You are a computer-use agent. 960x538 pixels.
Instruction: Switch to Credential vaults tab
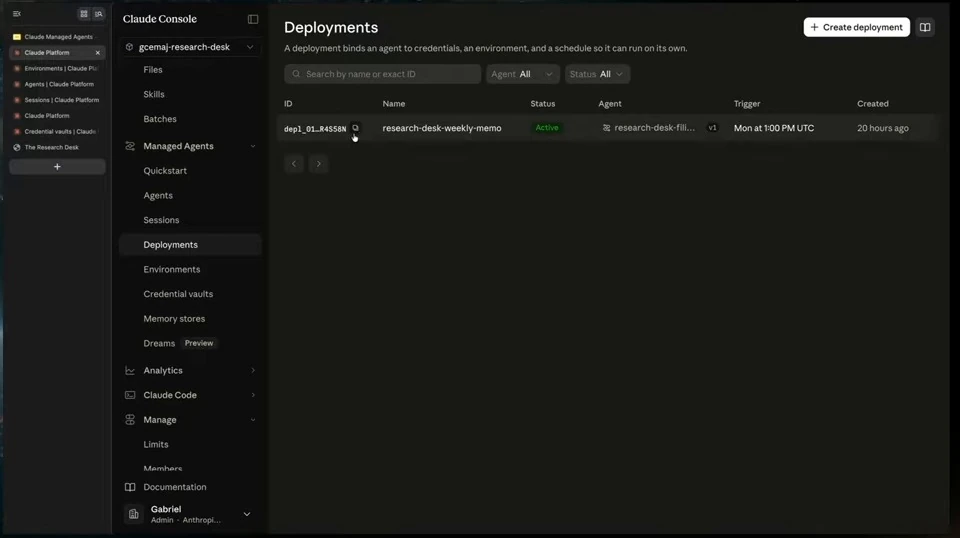click(58, 132)
